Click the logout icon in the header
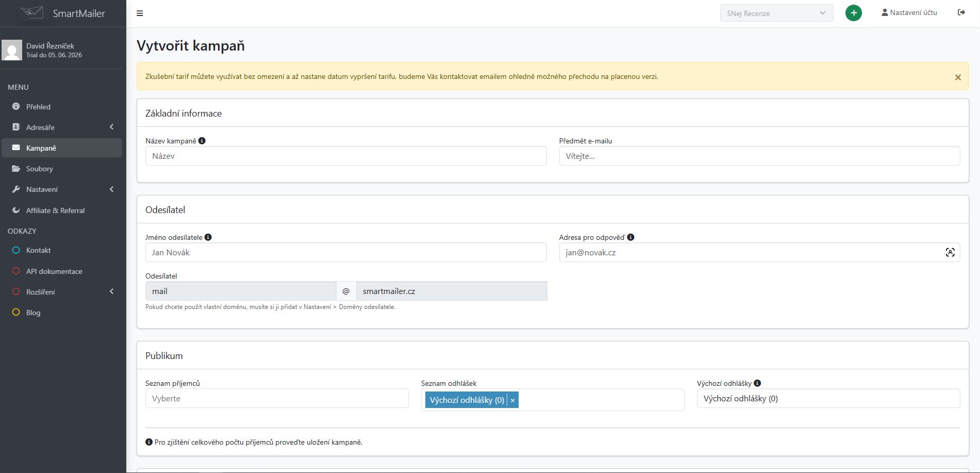Viewport: 980px width, 473px height. pos(961,12)
